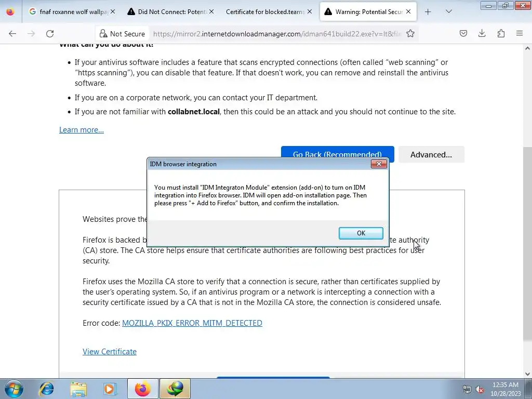The width and height of the screenshot is (532, 399).
Task: Reload the page with the refresh icon
Action: tap(50, 34)
